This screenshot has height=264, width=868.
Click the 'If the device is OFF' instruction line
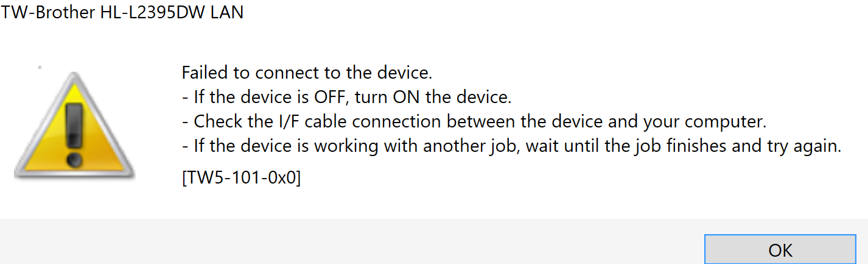(x=346, y=97)
